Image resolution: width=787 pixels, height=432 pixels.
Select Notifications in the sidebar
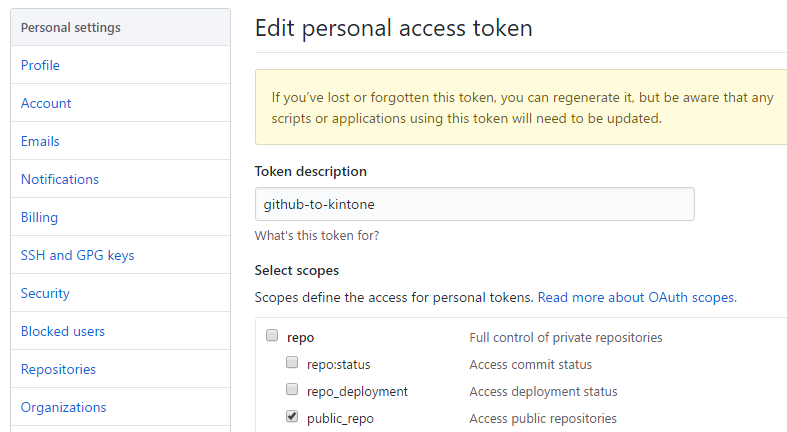tap(60, 179)
